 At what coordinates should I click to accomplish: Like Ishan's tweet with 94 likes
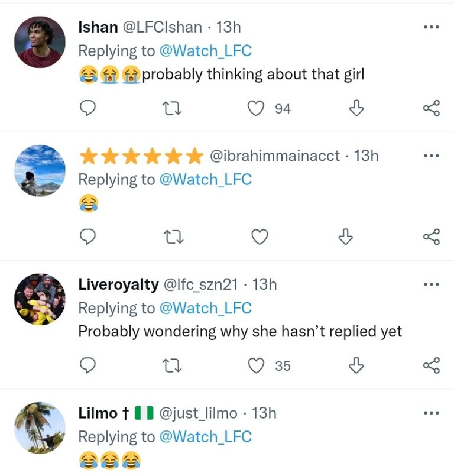point(255,108)
